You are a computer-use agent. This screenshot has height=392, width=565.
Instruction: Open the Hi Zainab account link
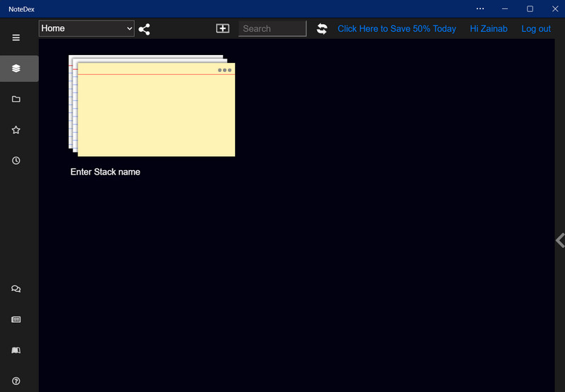pyautogui.click(x=489, y=29)
